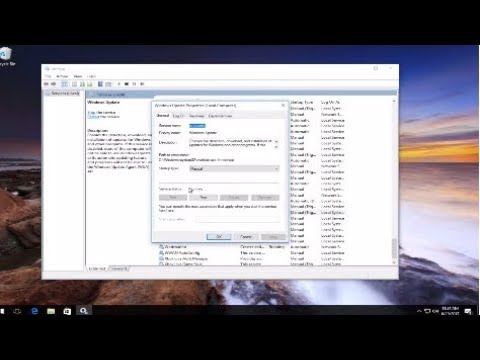Open the Help menu in Services
480x360 pixels.
point(91,76)
